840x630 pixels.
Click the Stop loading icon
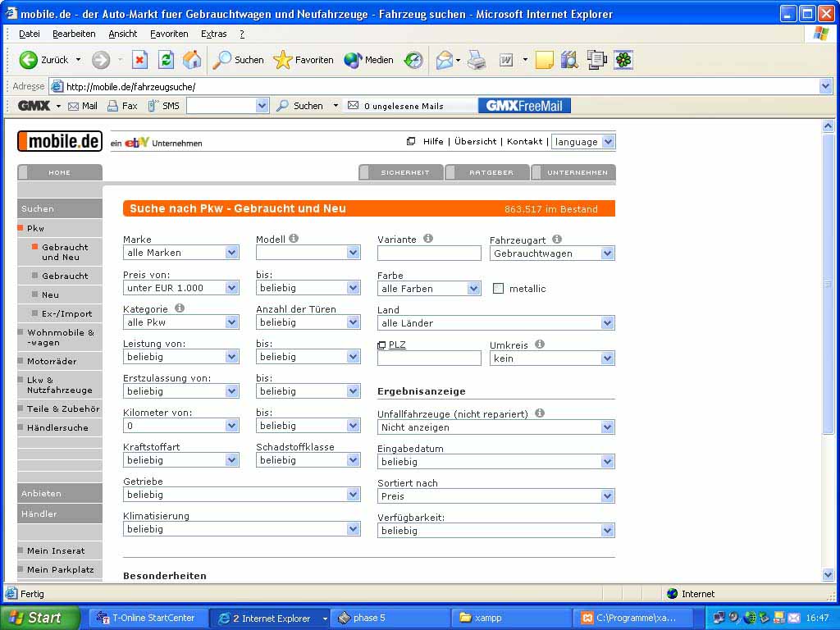[x=140, y=60]
